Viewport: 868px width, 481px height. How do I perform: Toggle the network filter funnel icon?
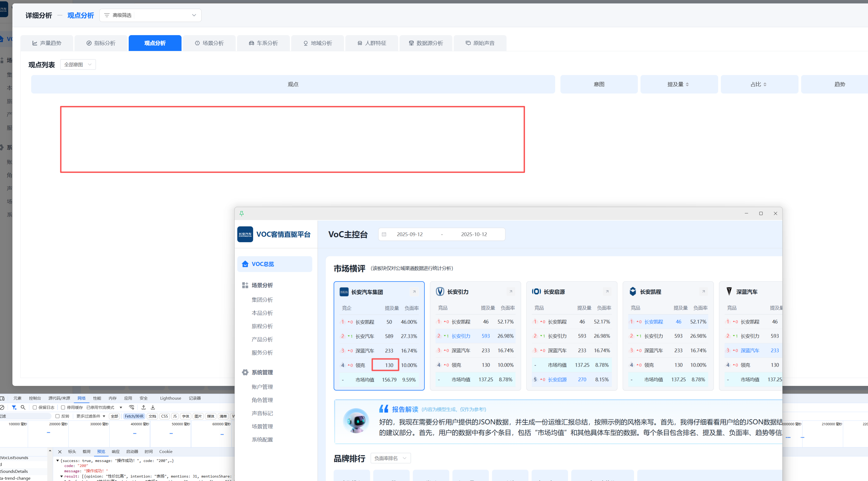point(14,407)
